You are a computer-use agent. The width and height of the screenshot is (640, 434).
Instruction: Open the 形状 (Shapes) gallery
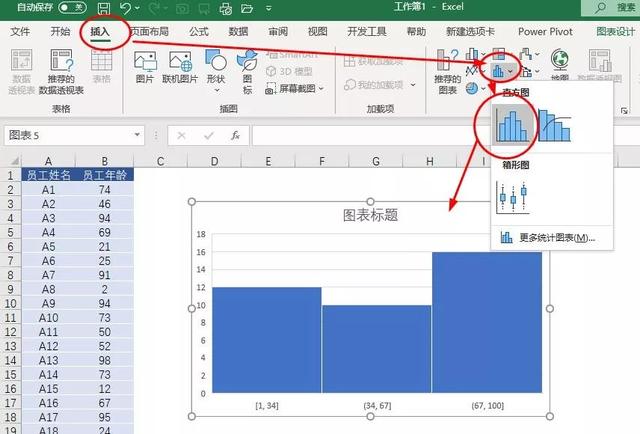[x=216, y=71]
